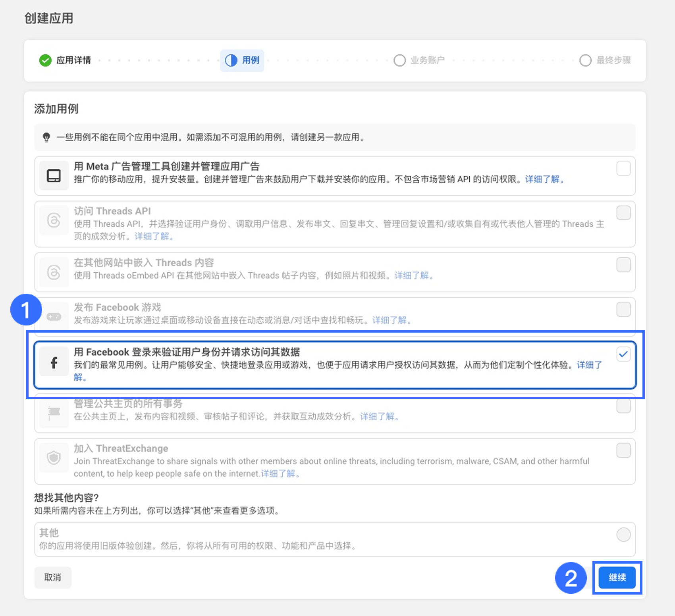Select the 其他 radio button

(x=623, y=535)
